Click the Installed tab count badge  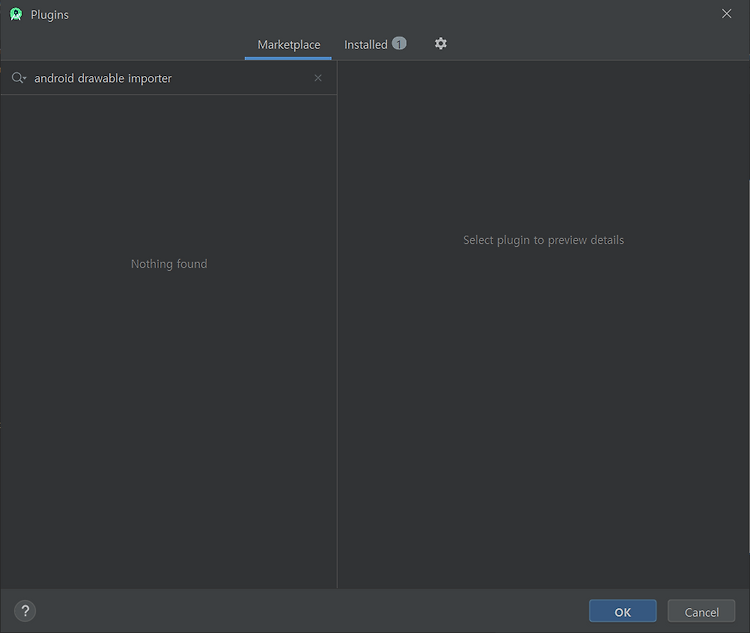[x=399, y=44]
